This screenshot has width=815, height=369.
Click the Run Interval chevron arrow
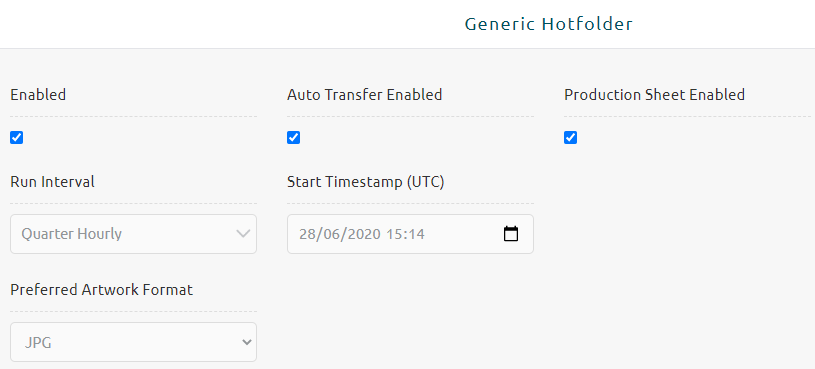(243, 234)
